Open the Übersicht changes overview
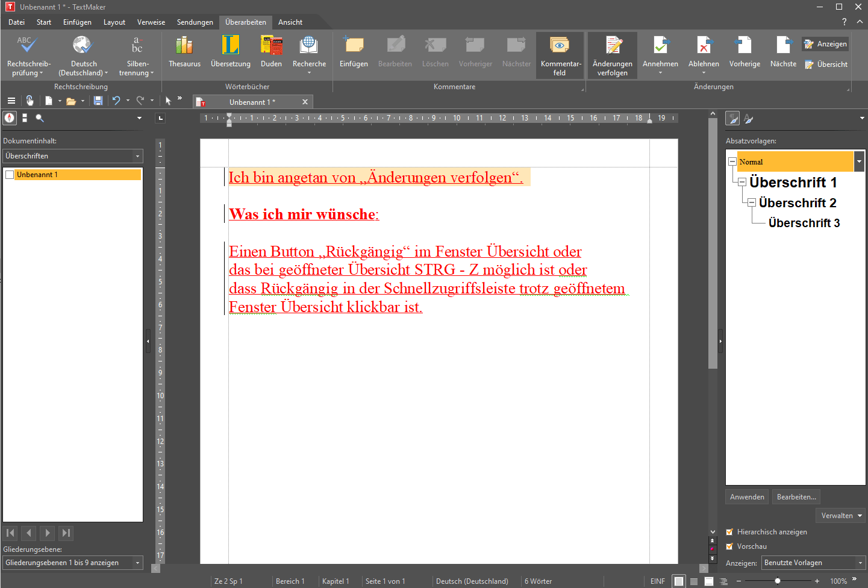Image resolution: width=868 pixels, height=588 pixels. pos(826,64)
